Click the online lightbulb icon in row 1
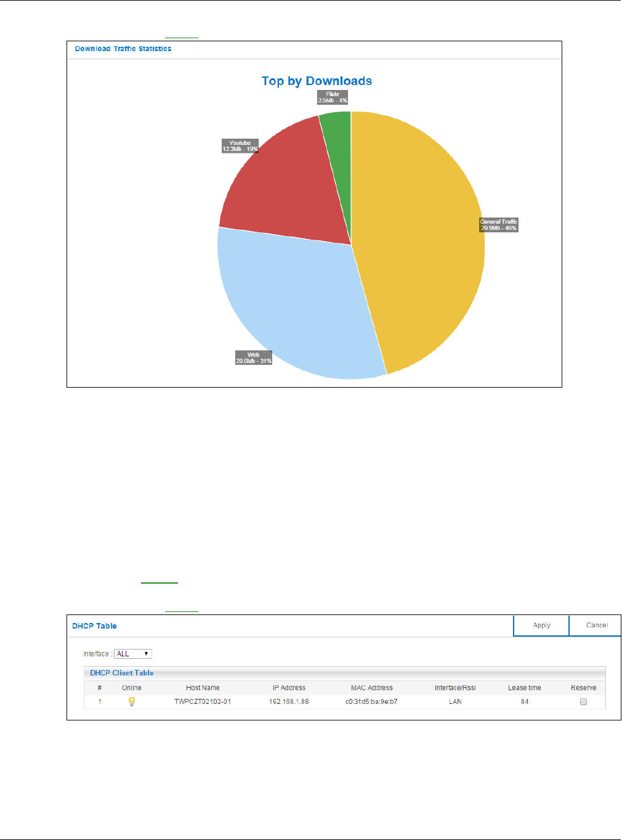 (131, 701)
